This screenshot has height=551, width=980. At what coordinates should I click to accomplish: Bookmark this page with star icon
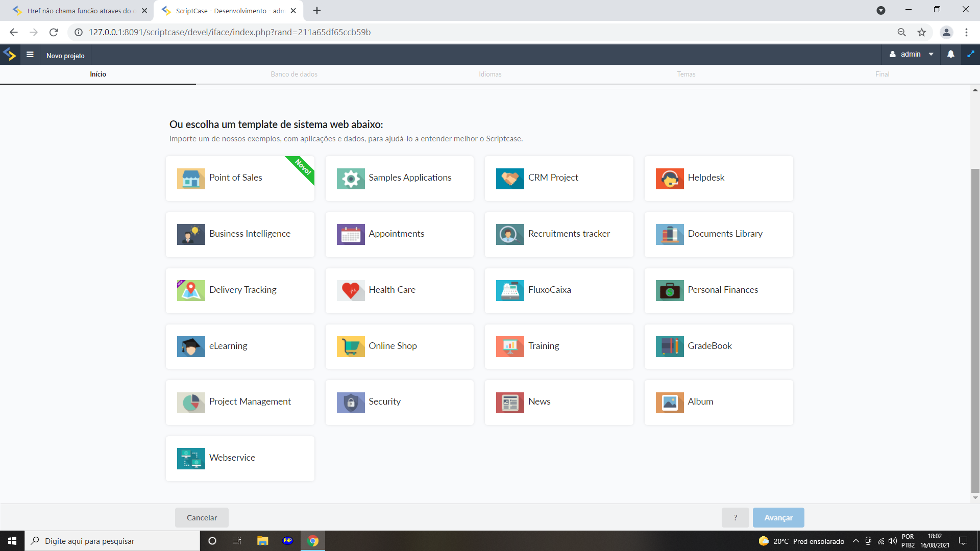pos(921,32)
